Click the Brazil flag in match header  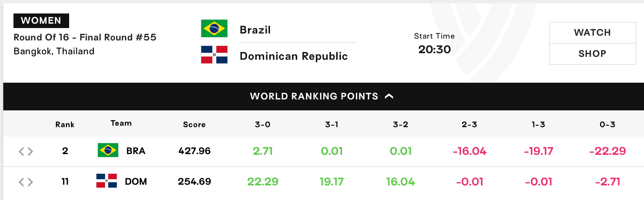point(214,28)
